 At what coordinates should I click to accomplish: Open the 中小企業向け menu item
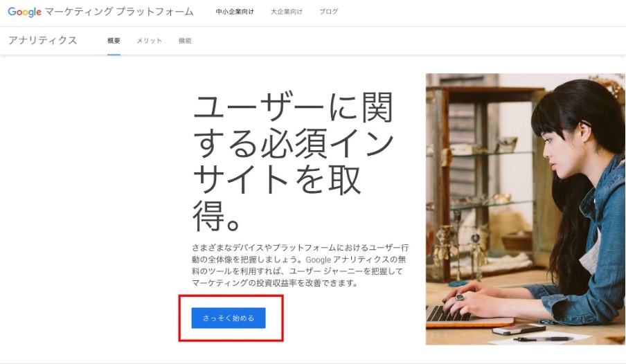235,12
